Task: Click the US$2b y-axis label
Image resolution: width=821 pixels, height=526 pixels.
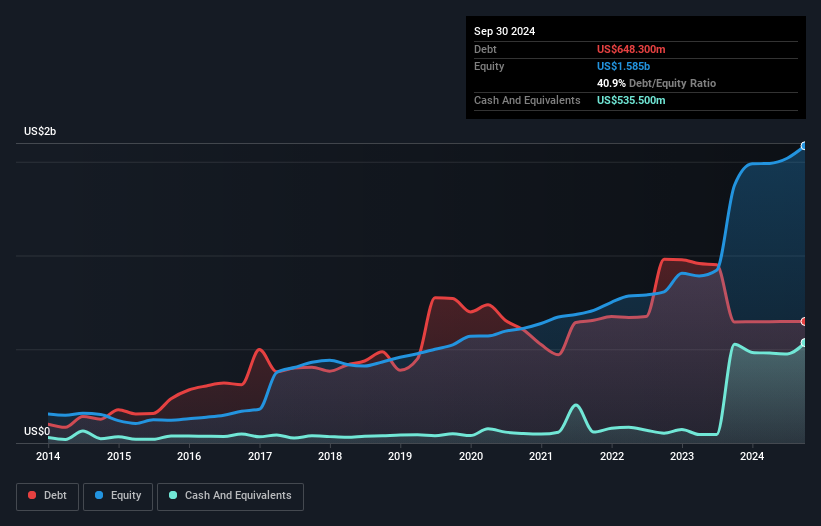Action: coord(40,131)
